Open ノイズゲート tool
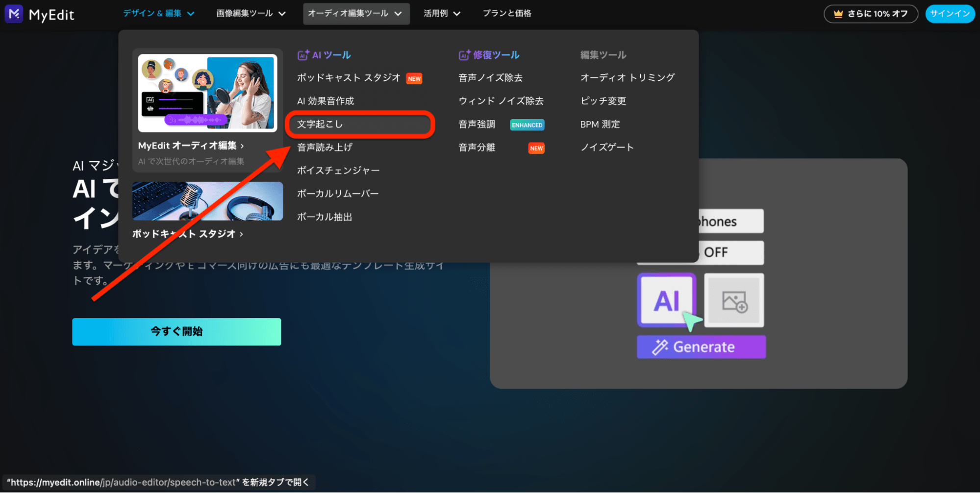Screen dimensions: 980x493 pos(607,148)
